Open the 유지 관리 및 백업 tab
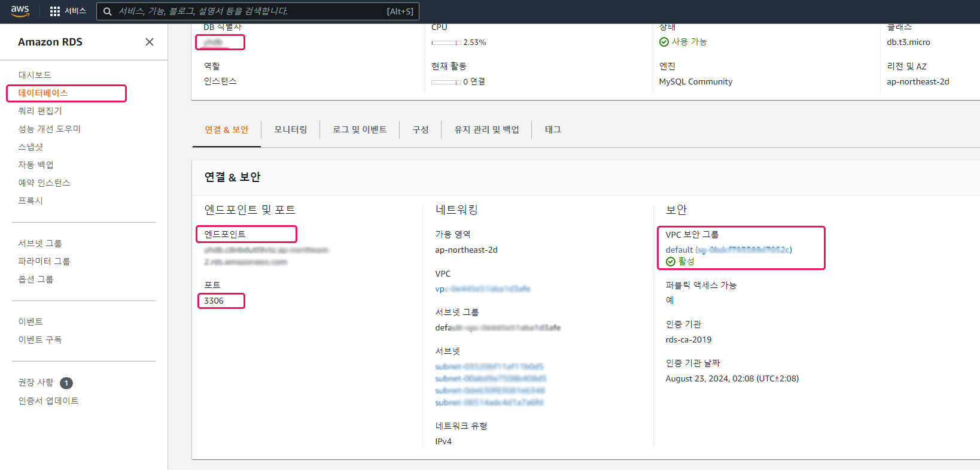The image size is (980, 470). pyautogui.click(x=486, y=129)
